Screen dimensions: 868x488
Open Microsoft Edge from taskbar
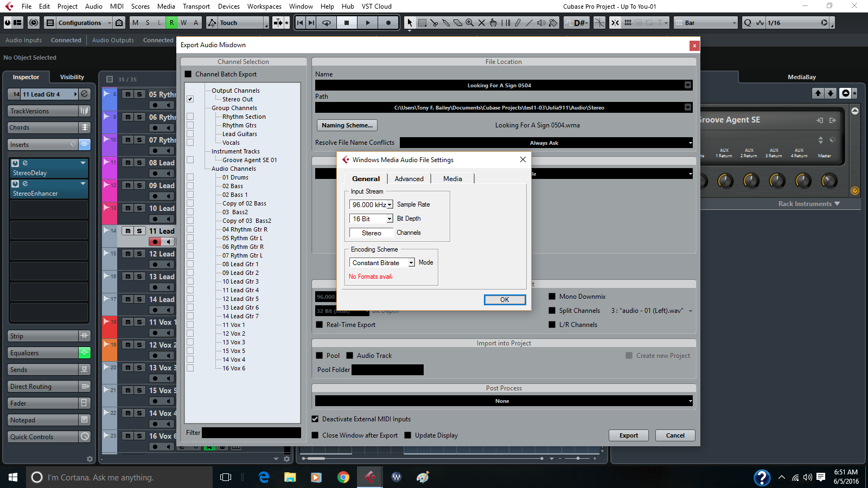tap(264, 477)
